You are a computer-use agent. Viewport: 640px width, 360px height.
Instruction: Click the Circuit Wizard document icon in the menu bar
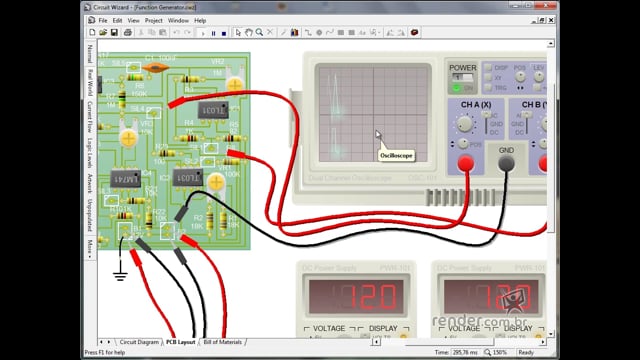click(91, 20)
